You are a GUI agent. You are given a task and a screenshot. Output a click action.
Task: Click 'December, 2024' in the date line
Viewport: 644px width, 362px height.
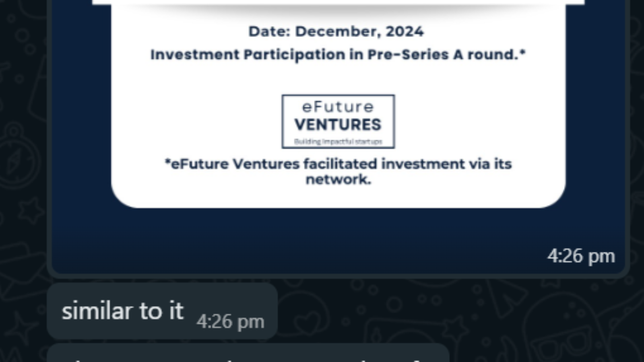(x=359, y=31)
